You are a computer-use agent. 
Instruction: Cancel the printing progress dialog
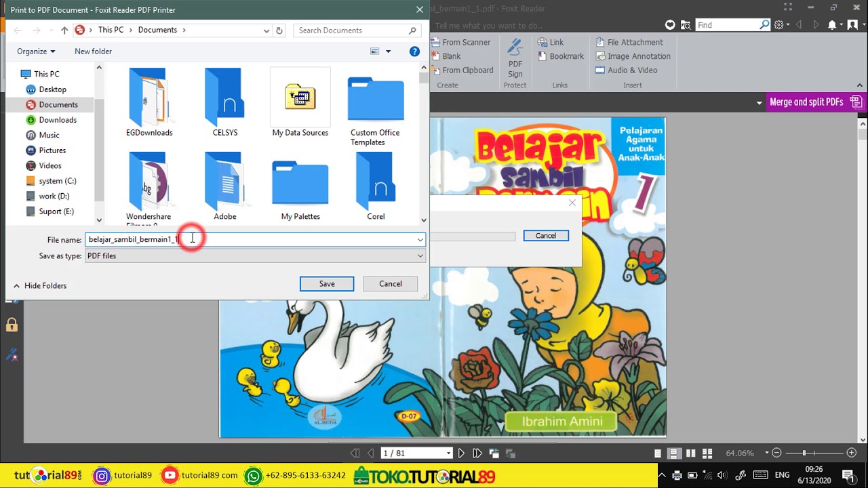point(546,236)
